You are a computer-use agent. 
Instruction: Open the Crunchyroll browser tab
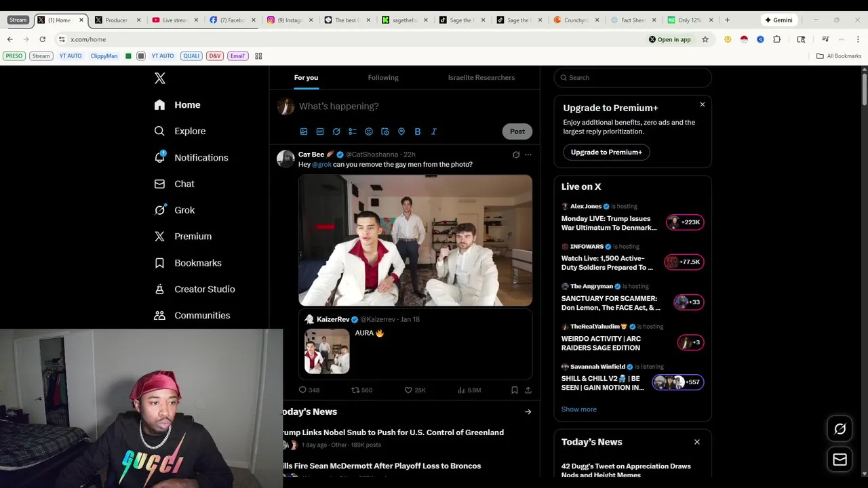(x=576, y=20)
